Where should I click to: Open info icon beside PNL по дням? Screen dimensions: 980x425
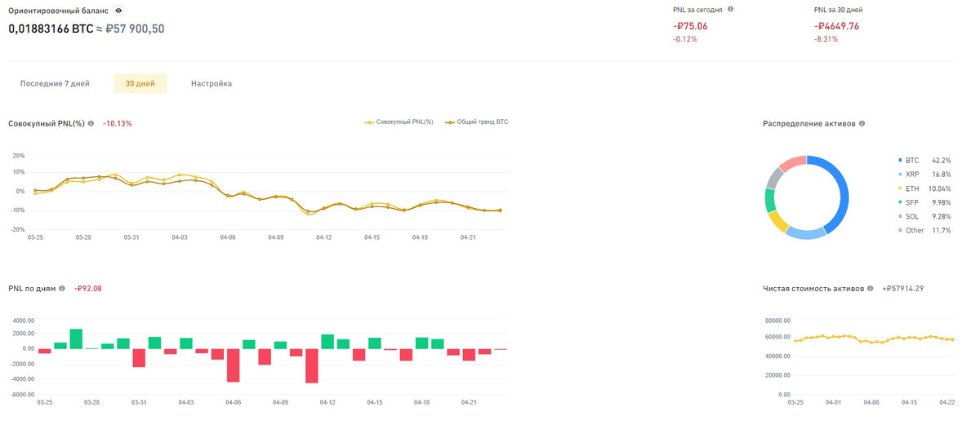pyautogui.click(x=62, y=288)
